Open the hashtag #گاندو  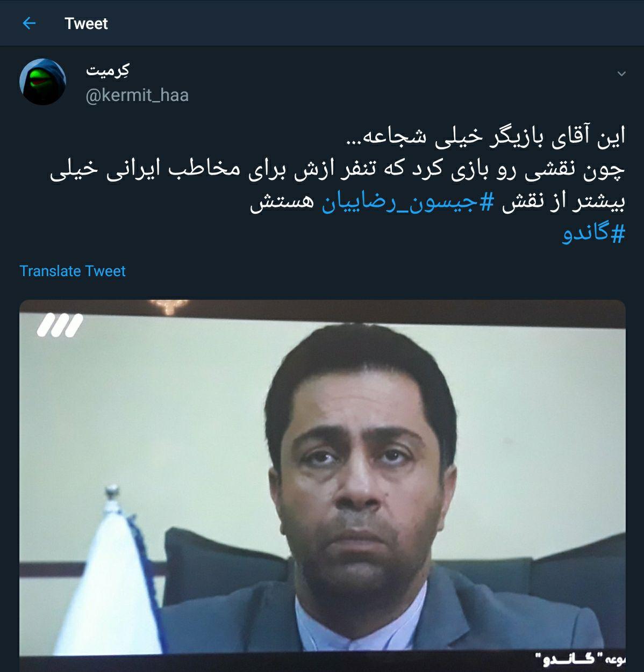[594, 234]
